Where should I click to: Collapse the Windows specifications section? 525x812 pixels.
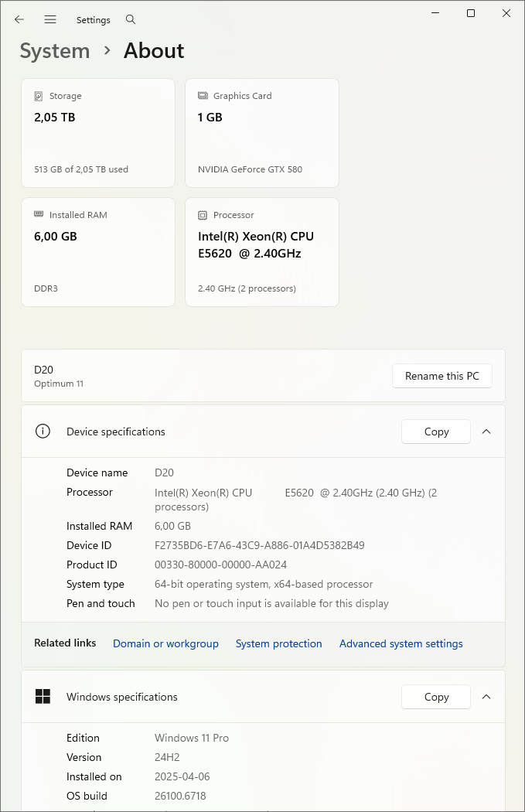point(486,697)
